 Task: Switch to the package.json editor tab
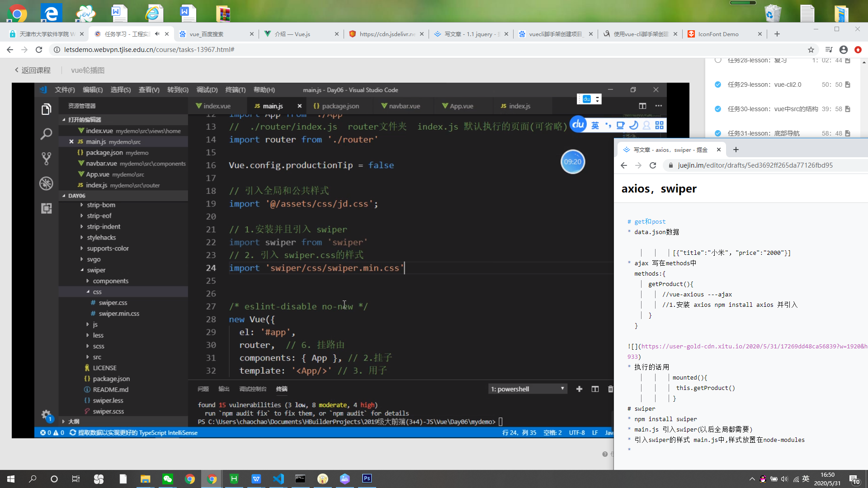point(340,106)
